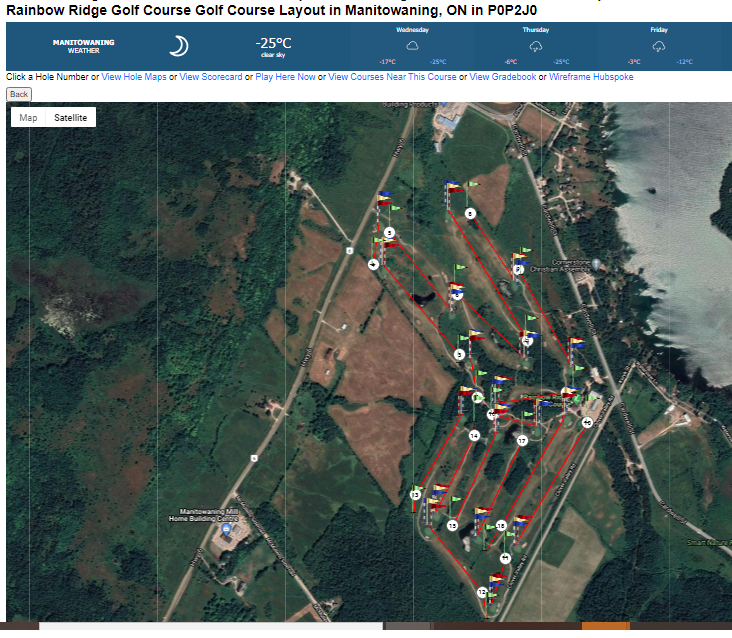This screenshot has width=732, height=638.
Task: Select hole 18 marker on the map
Action: tap(501, 526)
